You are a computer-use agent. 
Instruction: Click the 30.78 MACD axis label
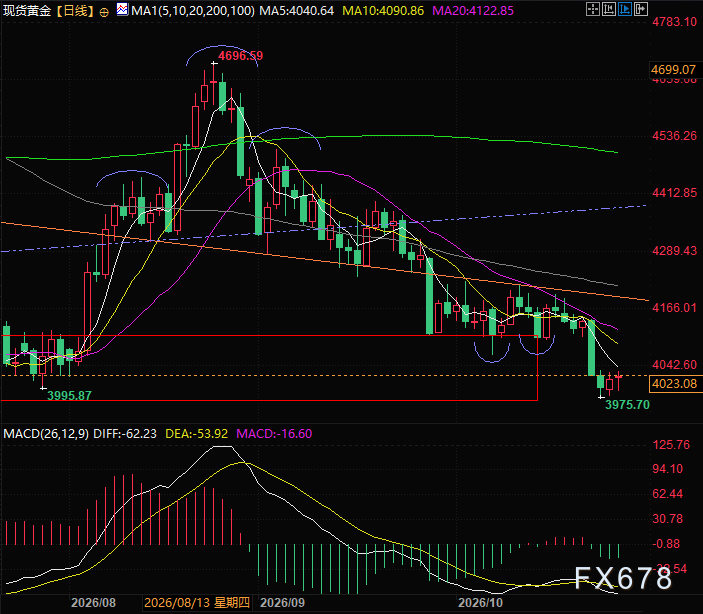(668, 518)
